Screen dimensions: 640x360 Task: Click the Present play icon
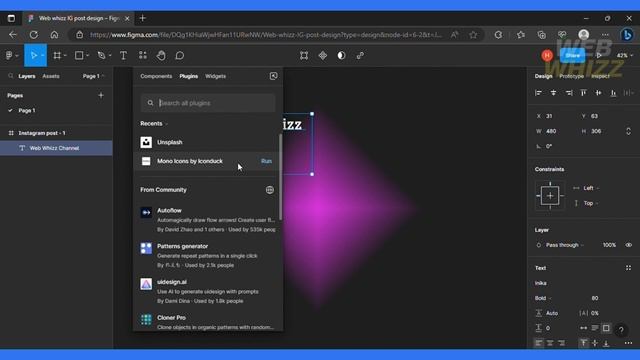(x=599, y=56)
